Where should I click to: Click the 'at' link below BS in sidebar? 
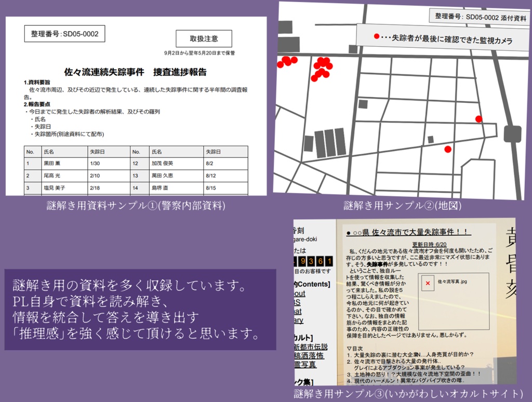point(298,311)
